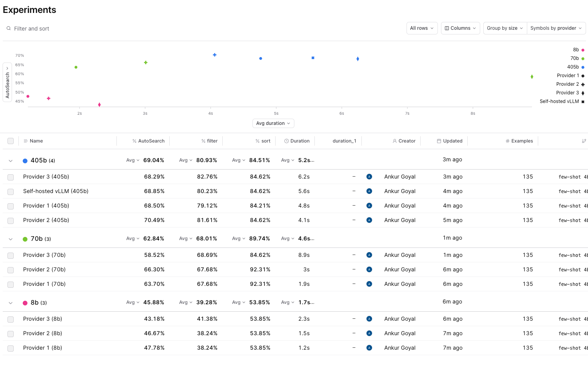The image size is (588, 372).
Task: Check the Provider 3 (405b) row checkbox
Action: [x=11, y=177]
